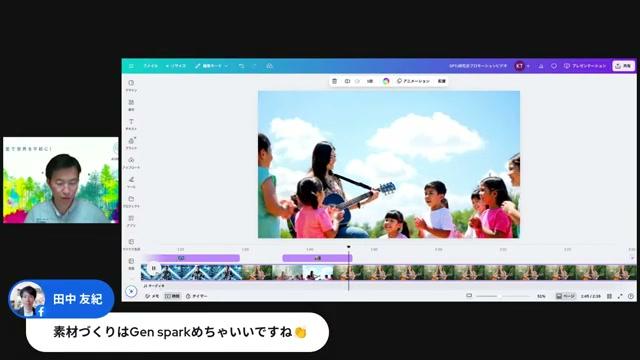The width and height of the screenshot is (640, 360).
Task: Select the blue concert video clip thumbnail
Action: 192,272
